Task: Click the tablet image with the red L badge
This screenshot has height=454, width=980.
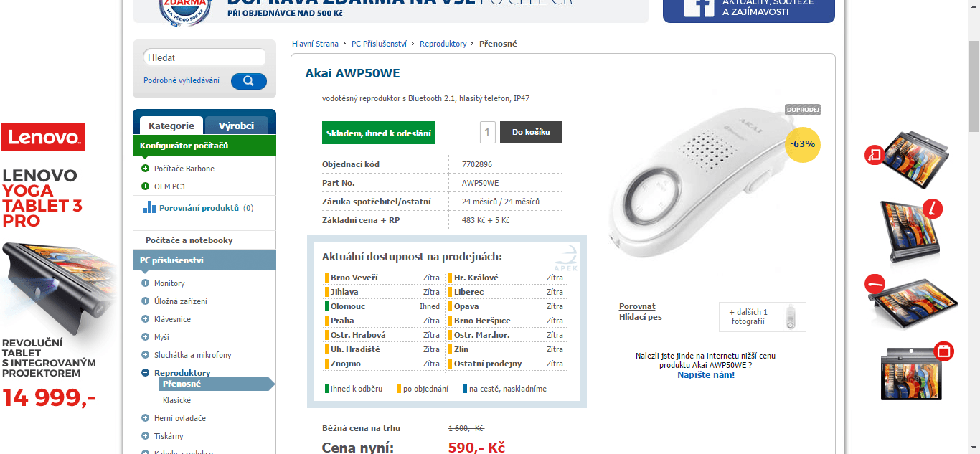Action: click(x=911, y=230)
